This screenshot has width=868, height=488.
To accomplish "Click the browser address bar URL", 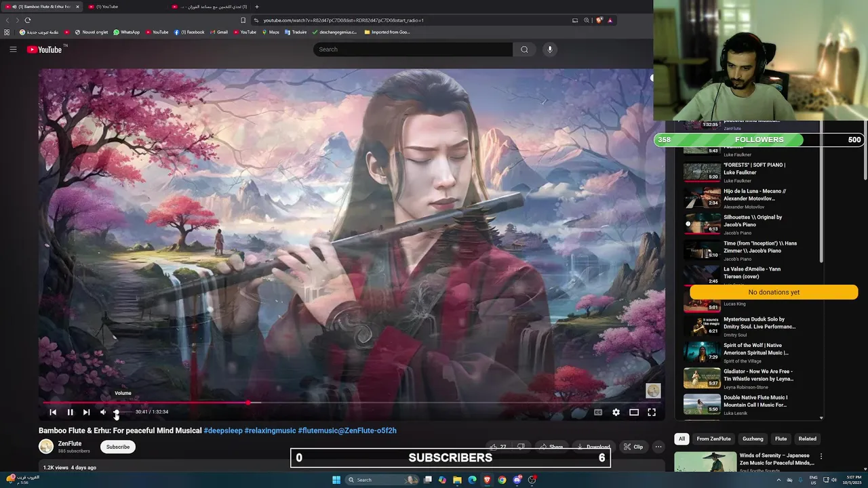I will [x=344, y=20].
